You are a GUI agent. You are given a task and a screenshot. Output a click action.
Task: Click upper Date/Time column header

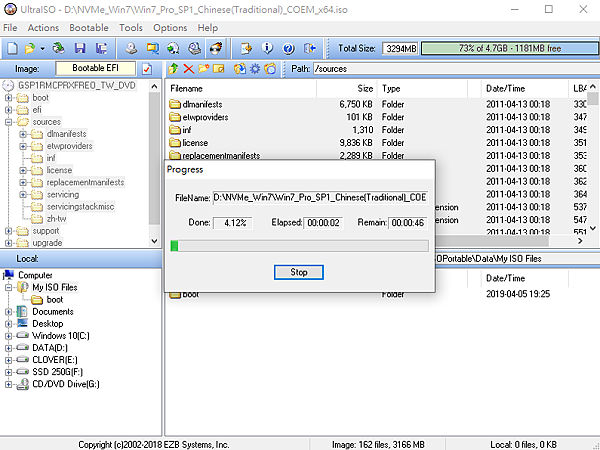[x=525, y=89]
